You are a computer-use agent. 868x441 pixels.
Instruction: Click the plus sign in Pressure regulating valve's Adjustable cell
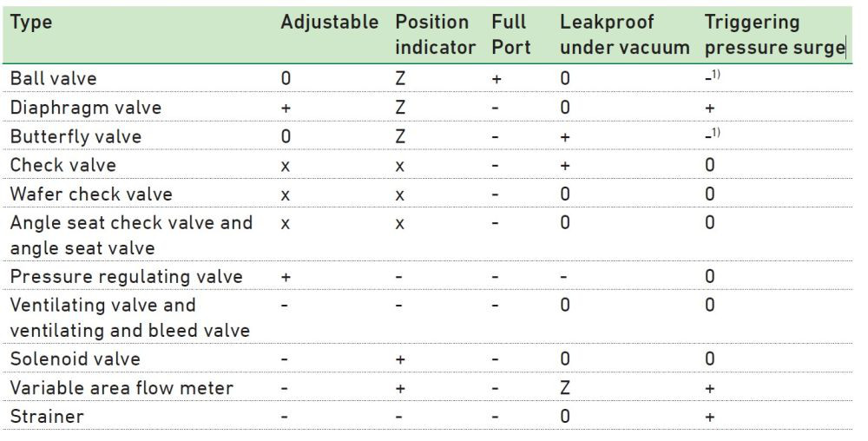(286, 276)
